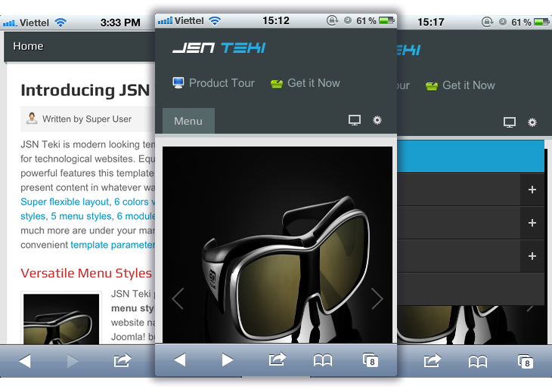
Task: Tap the Versatile Menu Styles heading
Action: coord(86,273)
